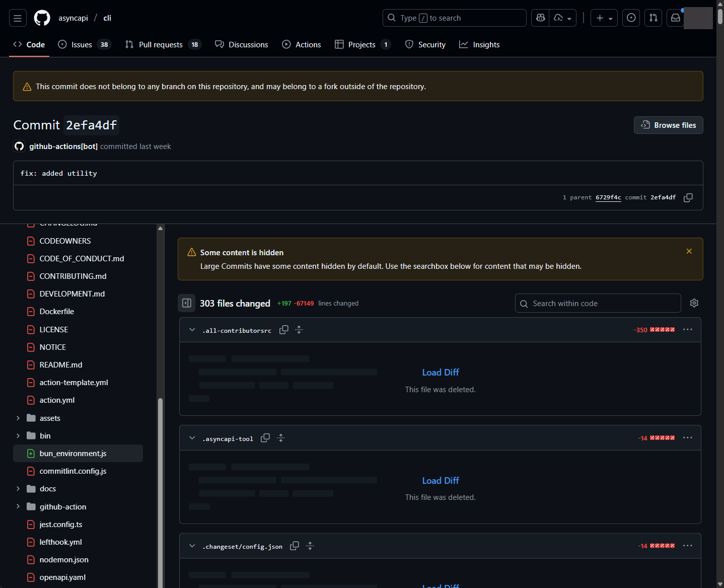The height and width of the screenshot is (588, 724).
Task: Open more options for .asyncapi-tool
Action: (x=688, y=438)
